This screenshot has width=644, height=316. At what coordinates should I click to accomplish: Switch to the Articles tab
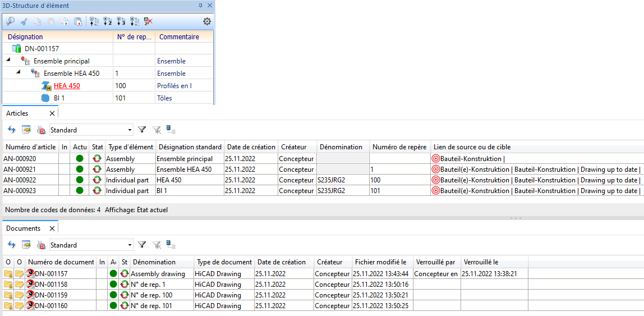coord(17,113)
